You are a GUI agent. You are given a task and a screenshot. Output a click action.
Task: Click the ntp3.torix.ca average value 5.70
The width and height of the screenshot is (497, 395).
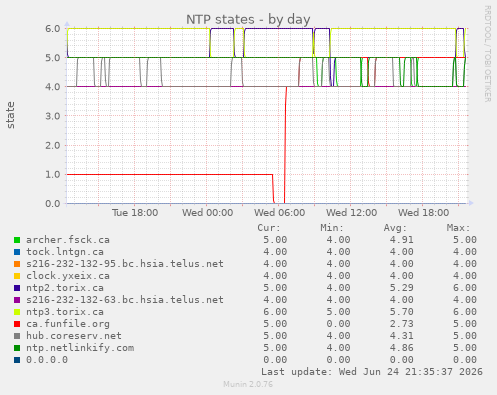click(401, 312)
